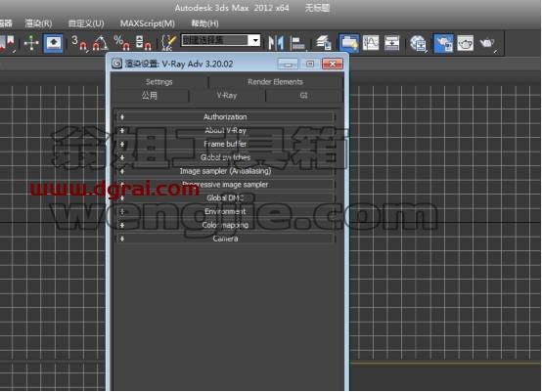This screenshot has width=542, height=392.
Task: Open the Rendered Frame Window icon
Action: coord(466,43)
